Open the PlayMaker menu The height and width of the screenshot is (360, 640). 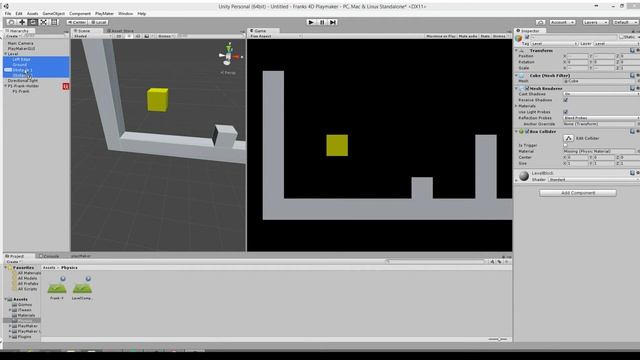tap(104, 13)
